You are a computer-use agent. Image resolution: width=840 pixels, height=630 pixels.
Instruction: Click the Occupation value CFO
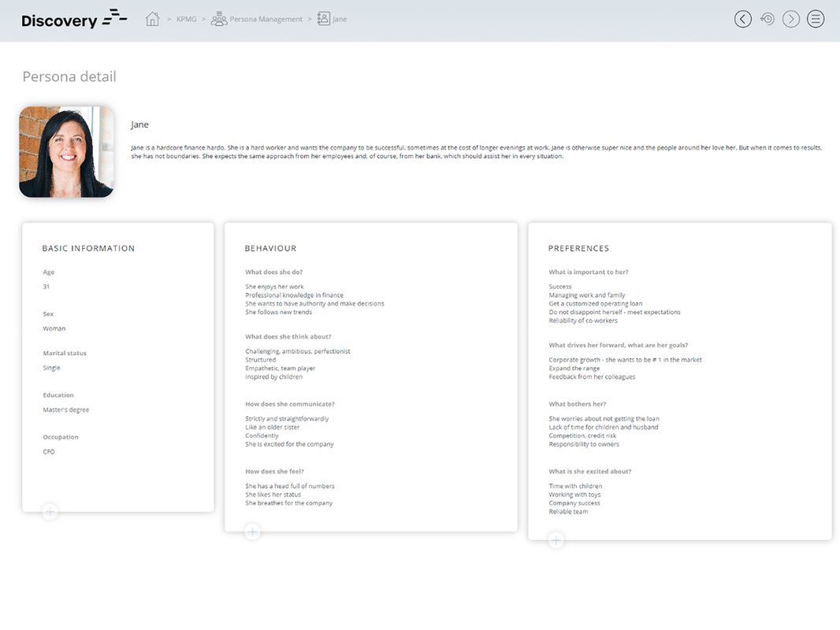pos(49,452)
